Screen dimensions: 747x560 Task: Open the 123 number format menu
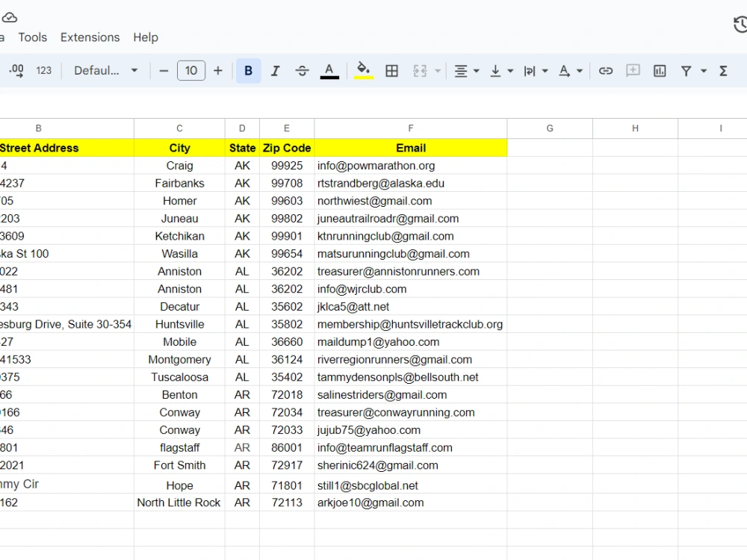pos(44,71)
